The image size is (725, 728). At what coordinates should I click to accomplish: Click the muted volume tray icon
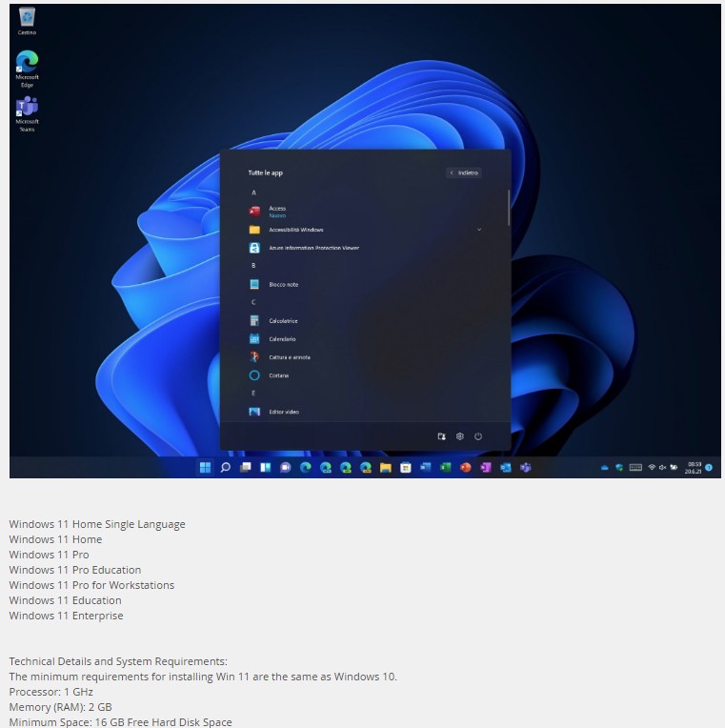pos(662,468)
